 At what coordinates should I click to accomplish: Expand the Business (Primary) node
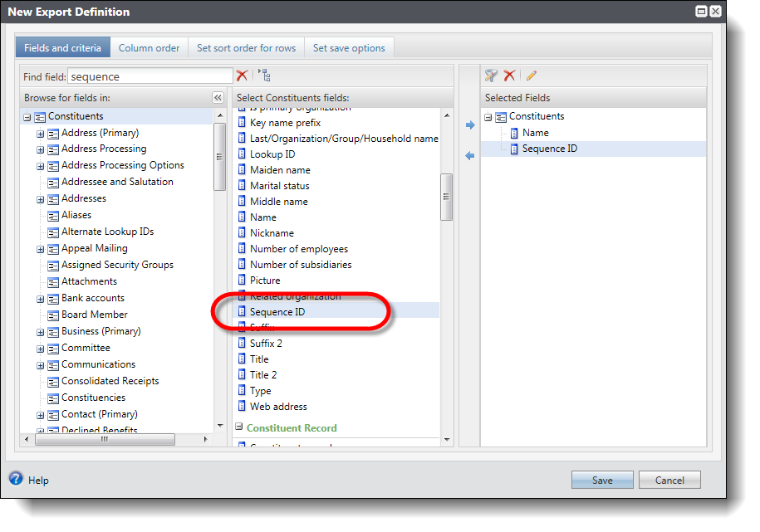pos(40,332)
